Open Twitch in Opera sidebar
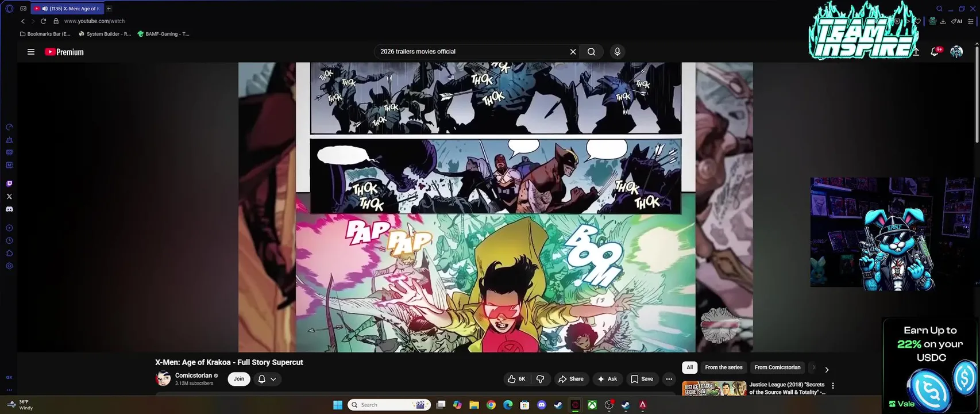Image resolution: width=980 pixels, height=414 pixels. pyautogui.click(x=9, y=184)
